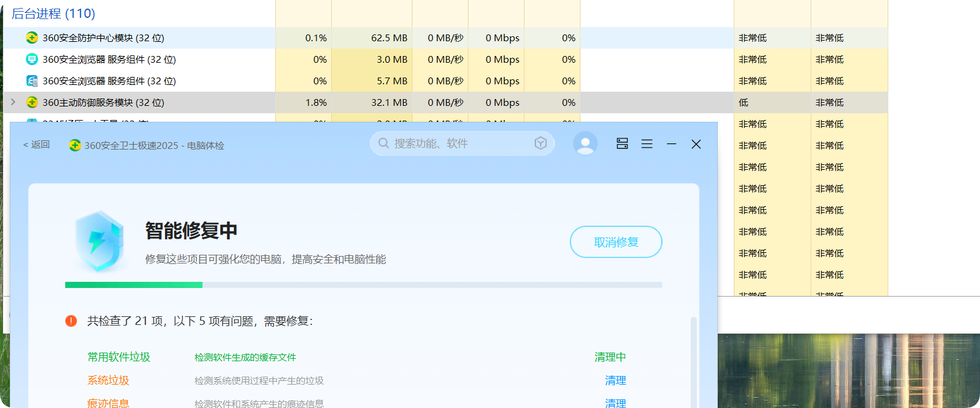The height and width of the screenshot is (408, 980).
Task: Close the 360安全卫士 window
Action: click(x=696, y=144)
